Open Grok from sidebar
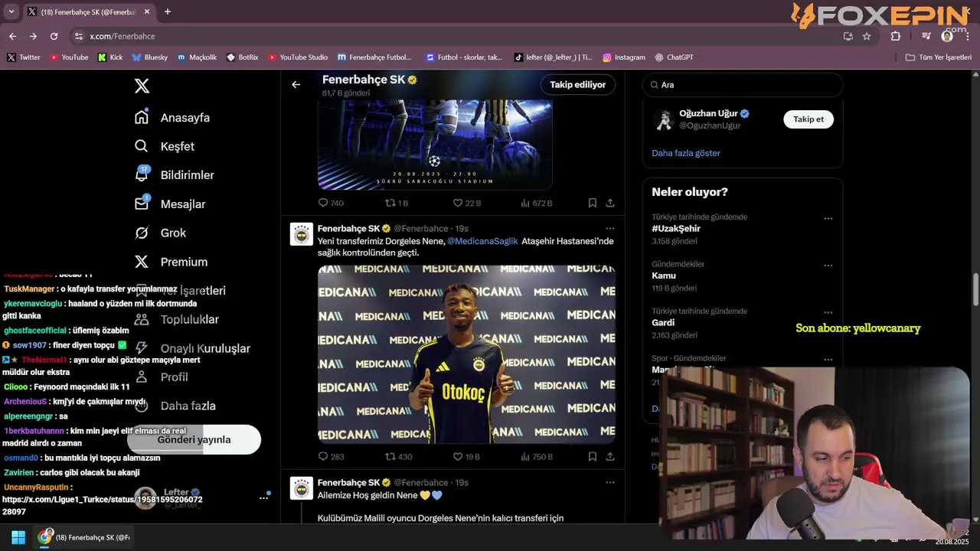980x551 pixels. pos(160,233)
